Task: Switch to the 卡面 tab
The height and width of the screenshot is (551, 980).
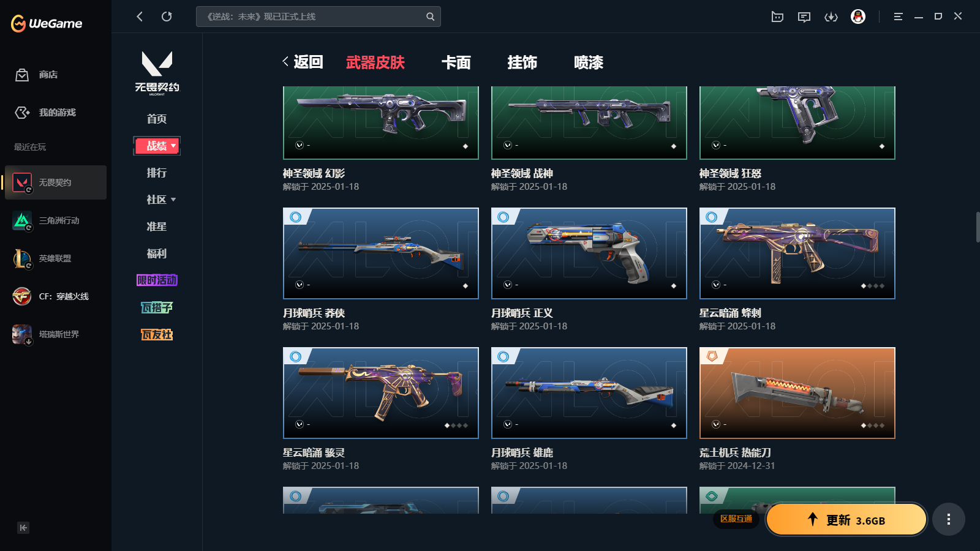Action: tap(456, 62)
